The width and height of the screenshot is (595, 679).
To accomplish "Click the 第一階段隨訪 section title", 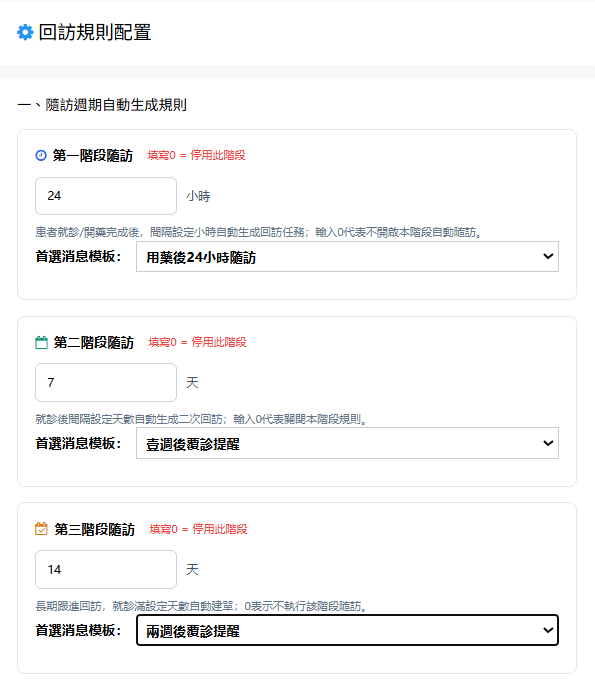I will 93,155.
